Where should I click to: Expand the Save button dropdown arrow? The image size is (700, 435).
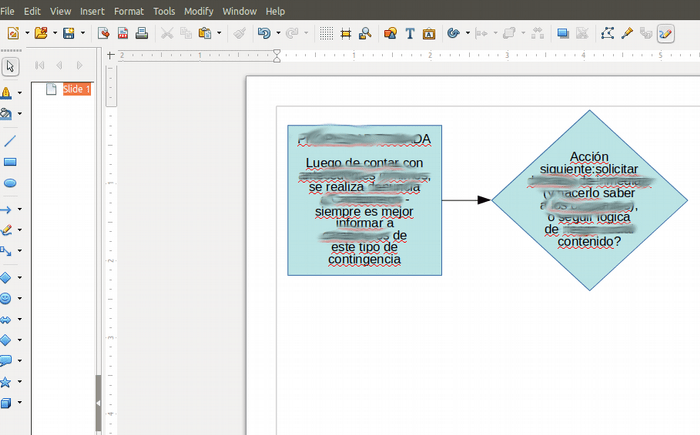click(x=82, y=33)
